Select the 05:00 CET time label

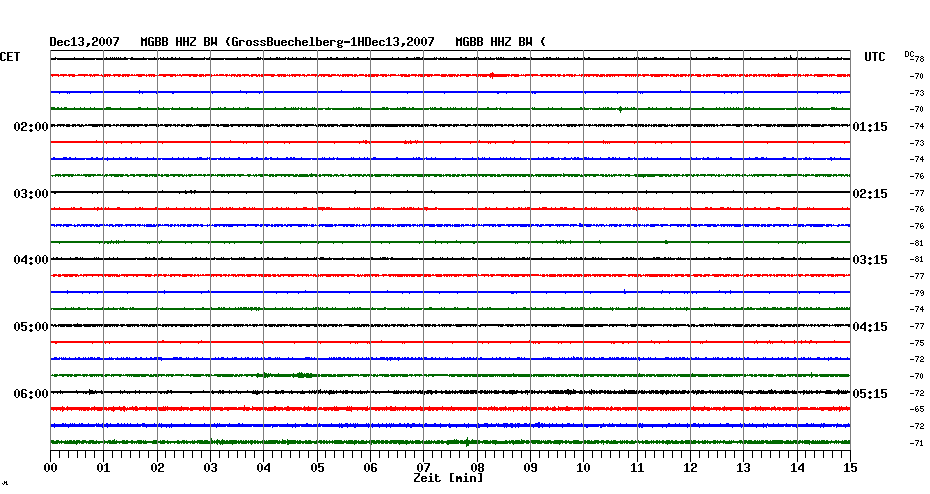pos(31,327)
